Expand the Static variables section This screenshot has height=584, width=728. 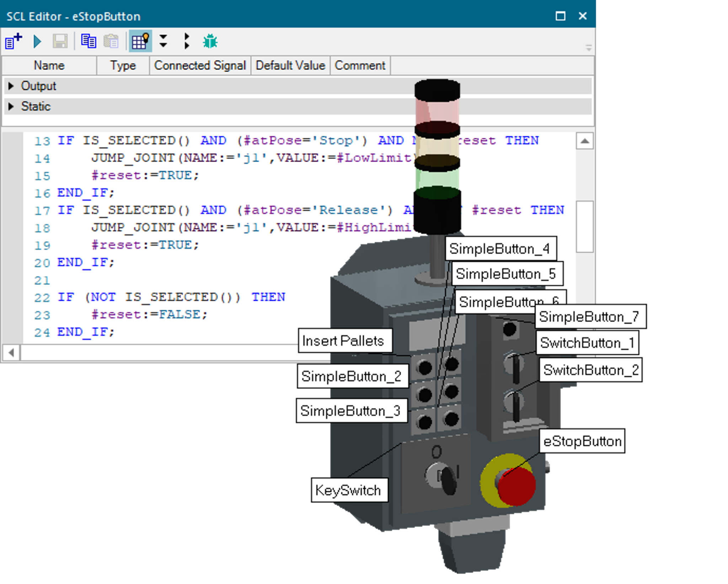click(x=11, y=106)
